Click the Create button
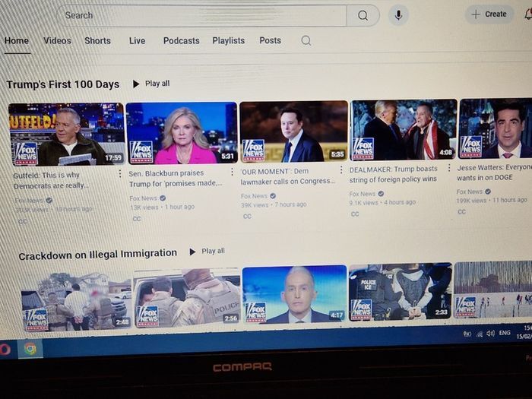The image size is (532, 399). pos(489,14)
